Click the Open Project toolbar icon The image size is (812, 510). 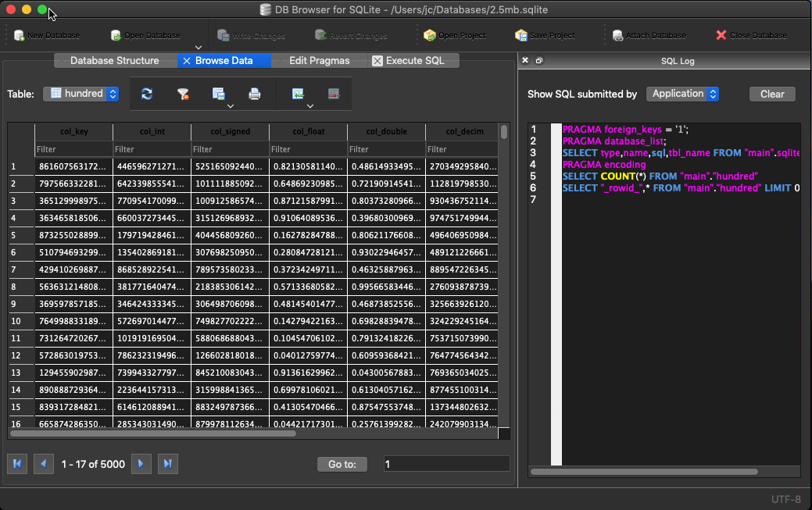coord(430,35)
